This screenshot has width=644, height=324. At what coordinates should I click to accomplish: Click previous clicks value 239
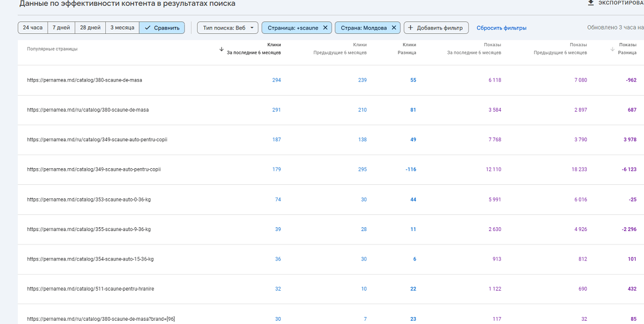coord(362,80)
